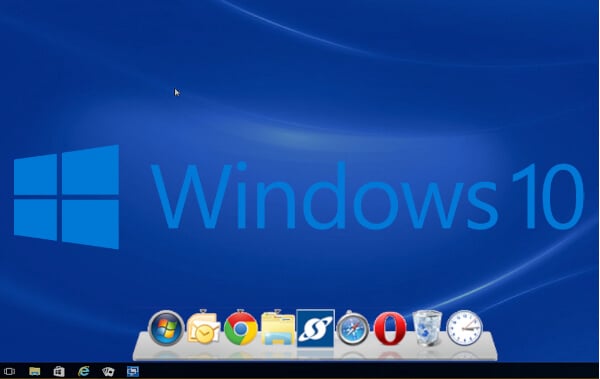Open File Explorer from the dock
Viewport: 600px width, 379px height.
tap(278, 328)
